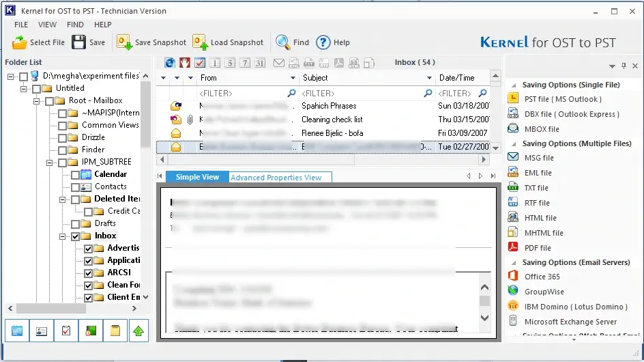Check the Calendar folder checkbox
The image size is (644, 362).
[75, 175]
